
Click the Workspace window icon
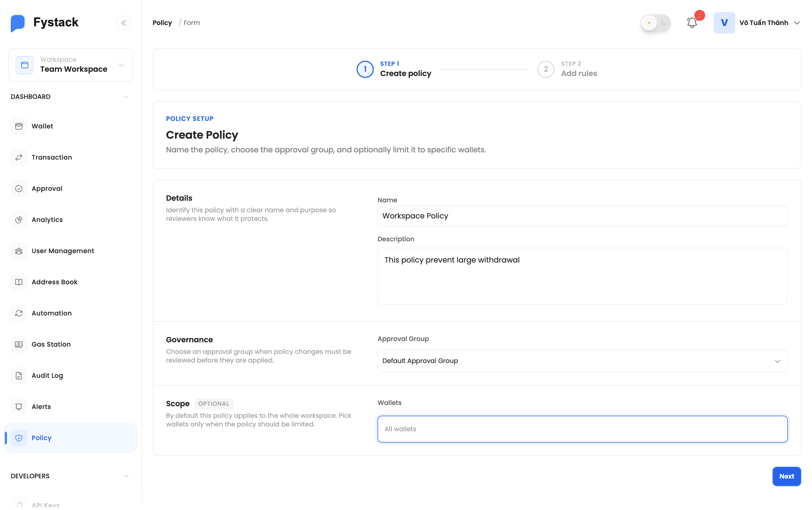pyautogui.click(x=25, y=65)
